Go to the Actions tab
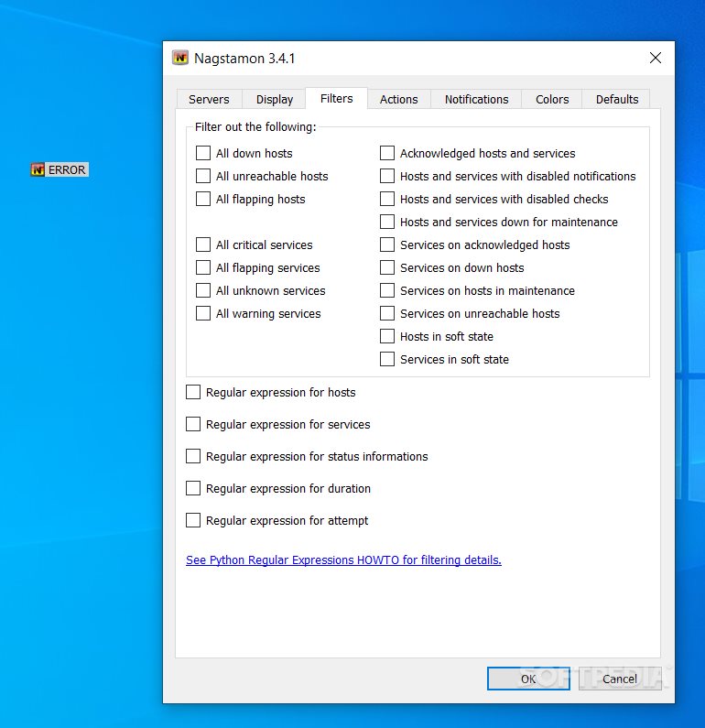The height and width of the screenshot is (728, 705). click(x=398, y=100)
